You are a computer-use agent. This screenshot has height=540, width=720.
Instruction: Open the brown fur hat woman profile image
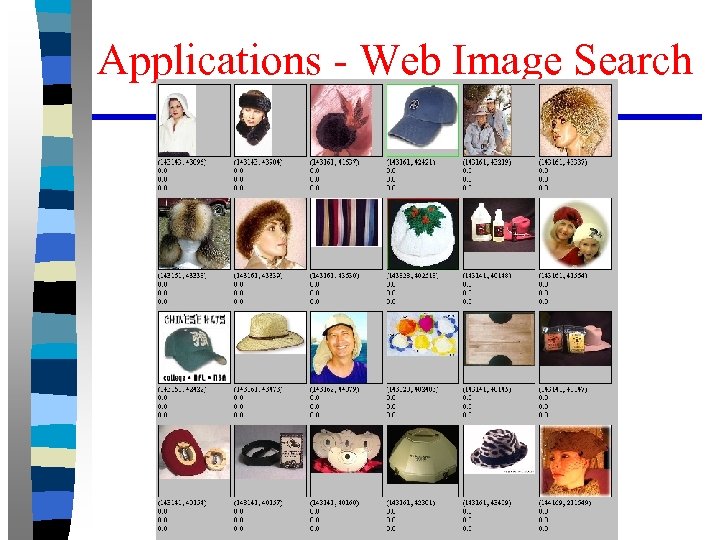coord(270,234)
